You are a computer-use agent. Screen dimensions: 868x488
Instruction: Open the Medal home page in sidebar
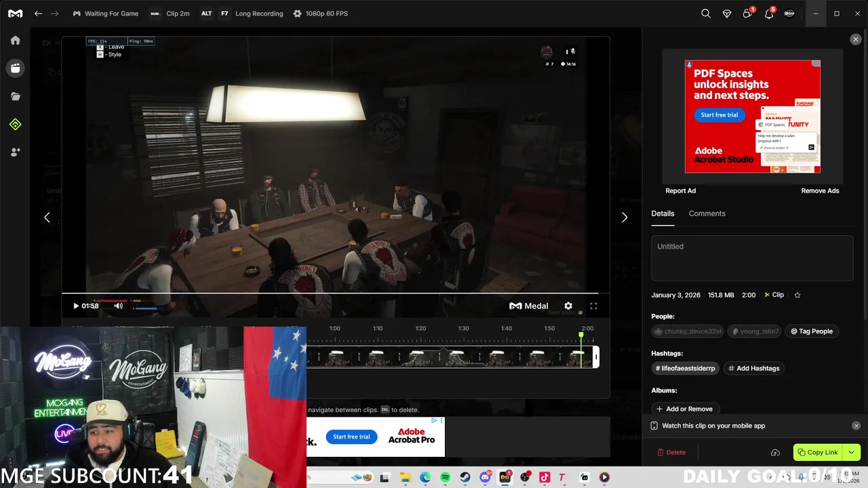(x=15, y=41)
